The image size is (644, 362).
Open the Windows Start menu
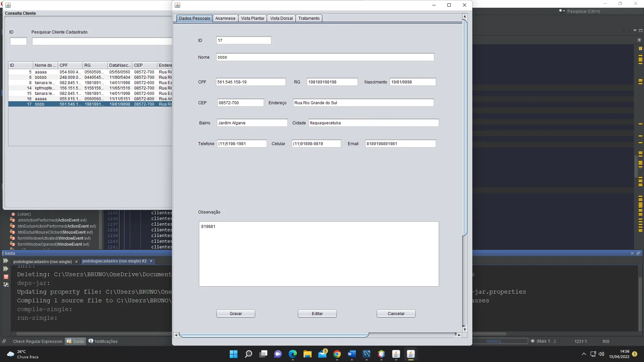click(x=233, y=354)
